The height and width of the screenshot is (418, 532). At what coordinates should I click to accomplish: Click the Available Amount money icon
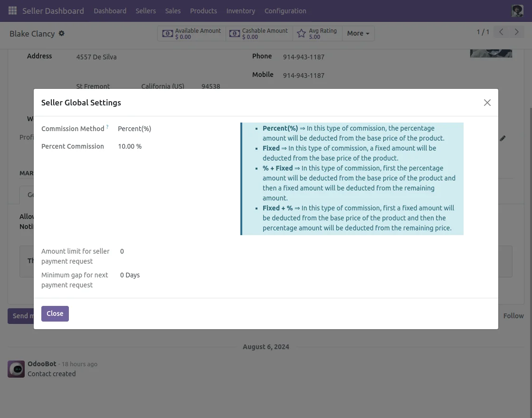coord(167,34)
